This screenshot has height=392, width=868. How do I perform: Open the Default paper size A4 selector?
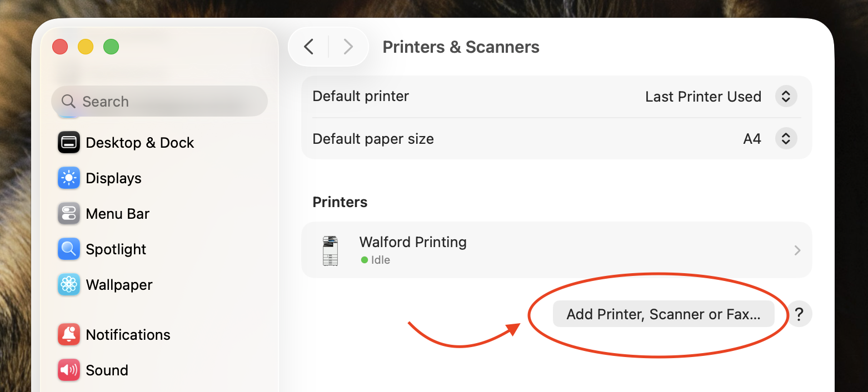point(786,139)
